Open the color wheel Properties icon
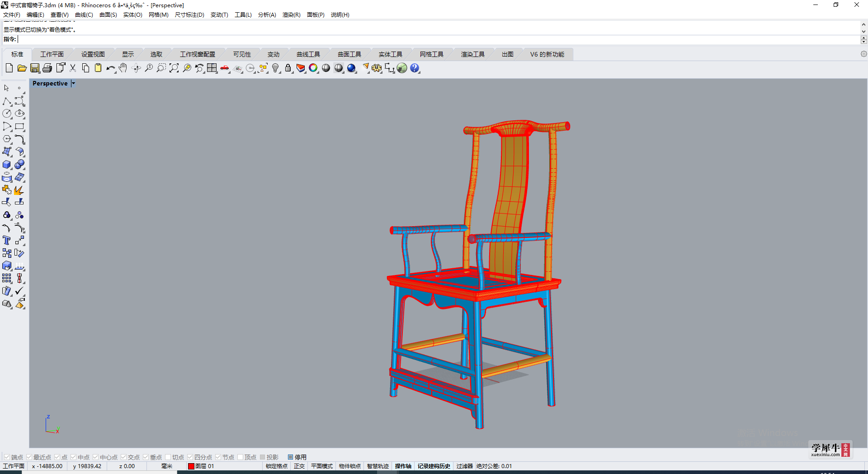This screenshot has width=868, height=474. pos(313,68)
